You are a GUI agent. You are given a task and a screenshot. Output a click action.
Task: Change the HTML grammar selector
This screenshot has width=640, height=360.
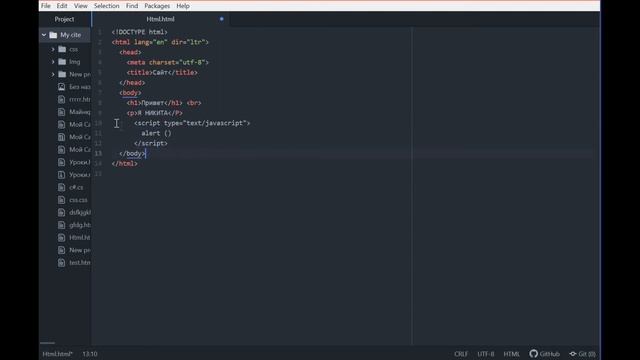511,354
